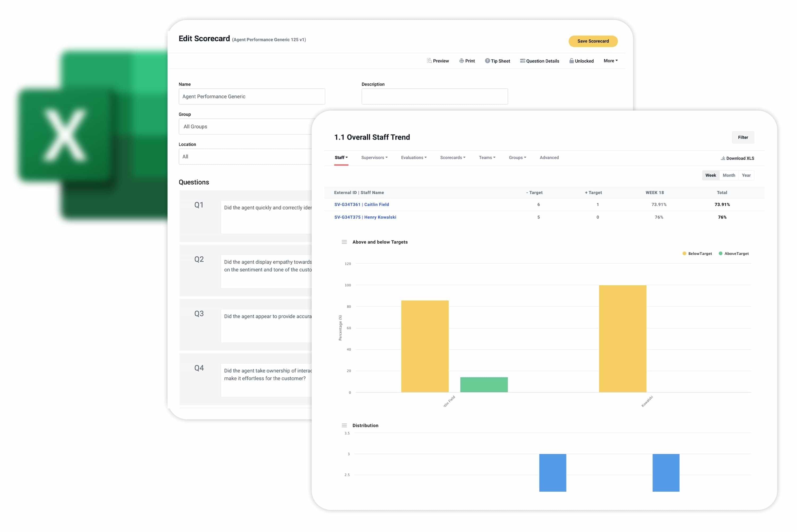Open the Tip Sheet
The height and width of the screenshot is (532, 797).
tap(498, 61)
